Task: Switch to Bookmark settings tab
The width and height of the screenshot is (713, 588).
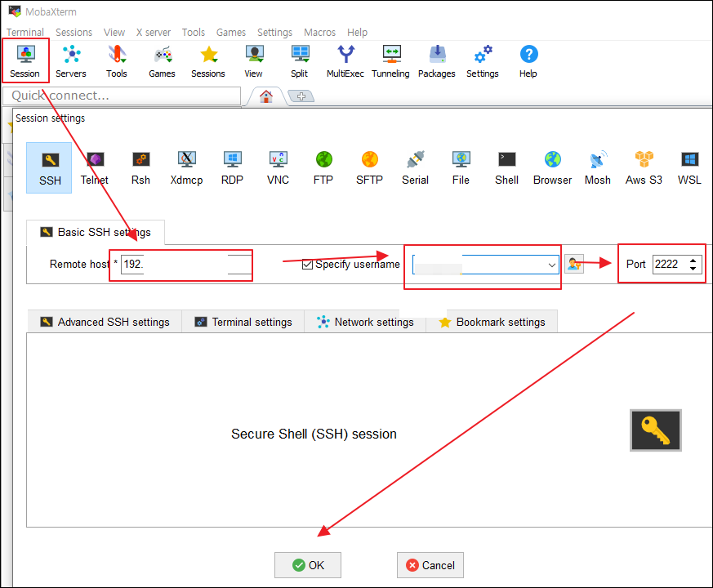Action: [x=492, y=322]
